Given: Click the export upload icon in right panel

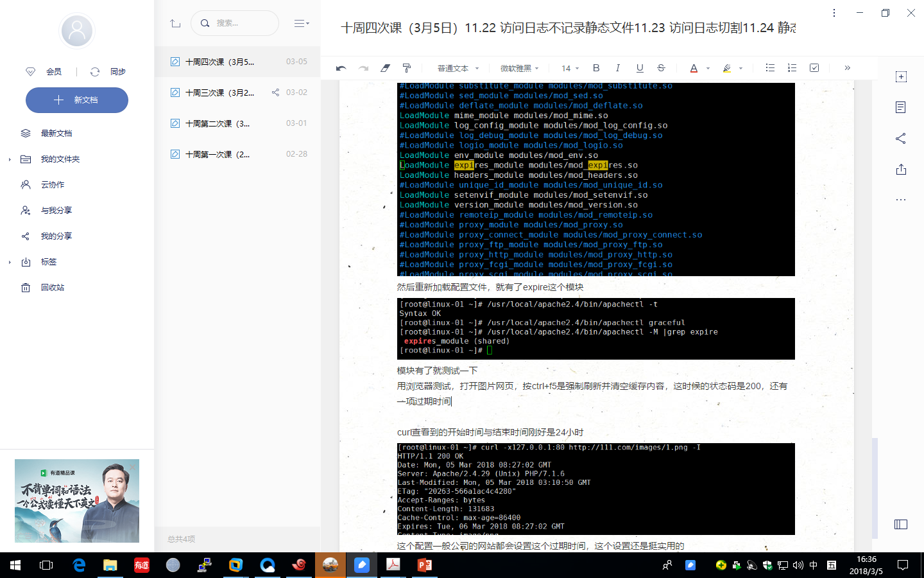Looking at the screenshot, I should 901,169.
